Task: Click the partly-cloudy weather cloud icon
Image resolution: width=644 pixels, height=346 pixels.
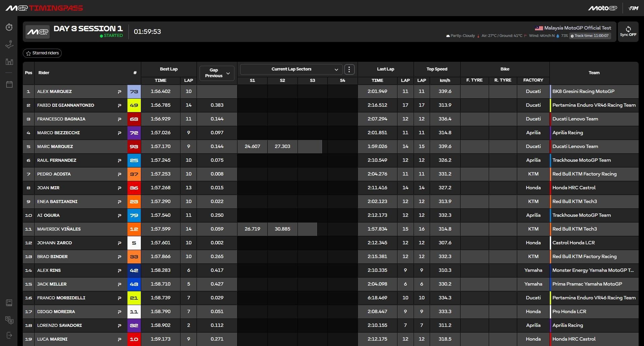Action: click(448, 36)
